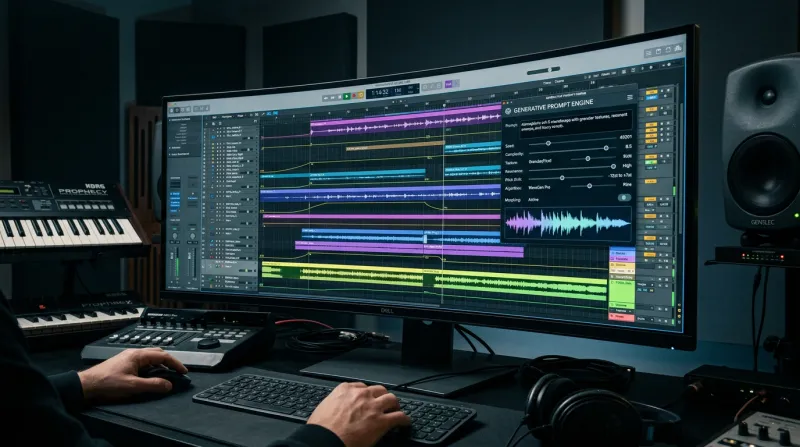The height and width of the screenshot is (447, 800).
Task: Click the Pitch Shift slider handle
Action: (562, 178)
